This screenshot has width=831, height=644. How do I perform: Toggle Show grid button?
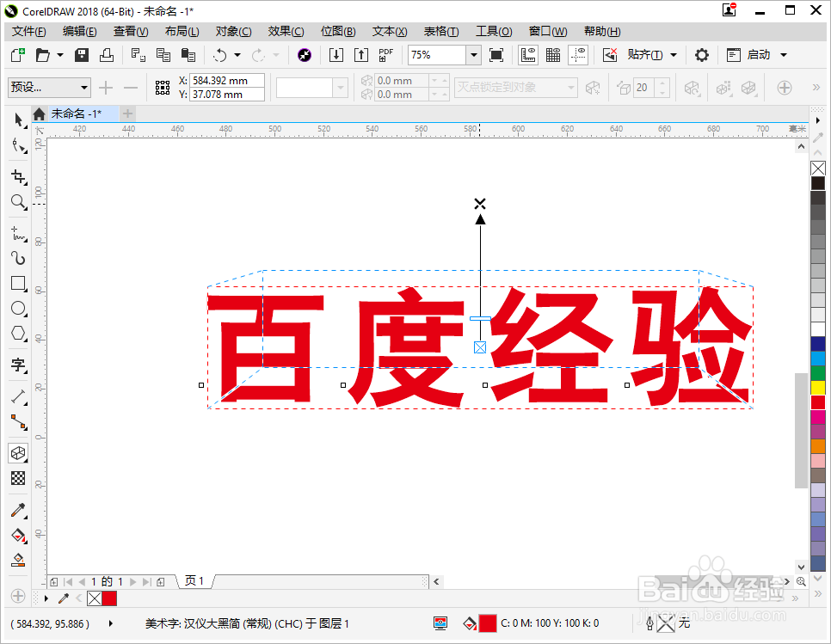pos(553,55)
